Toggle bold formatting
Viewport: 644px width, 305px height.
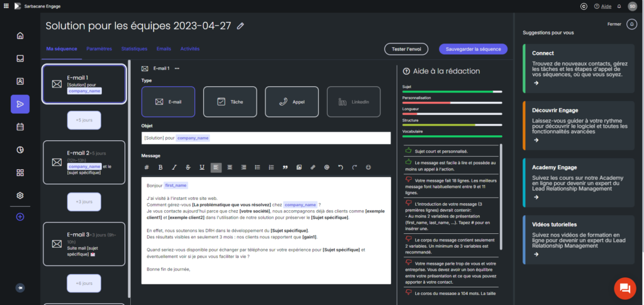pos(160,167)
